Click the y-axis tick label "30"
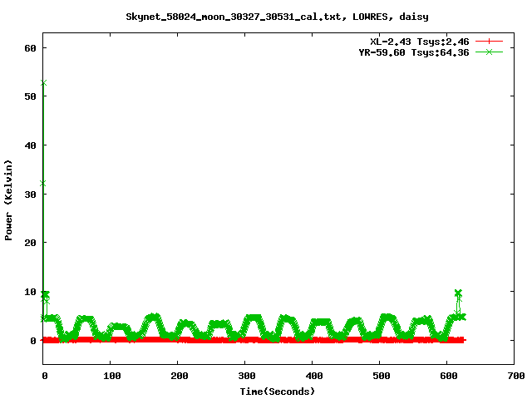 pos(30,195)
